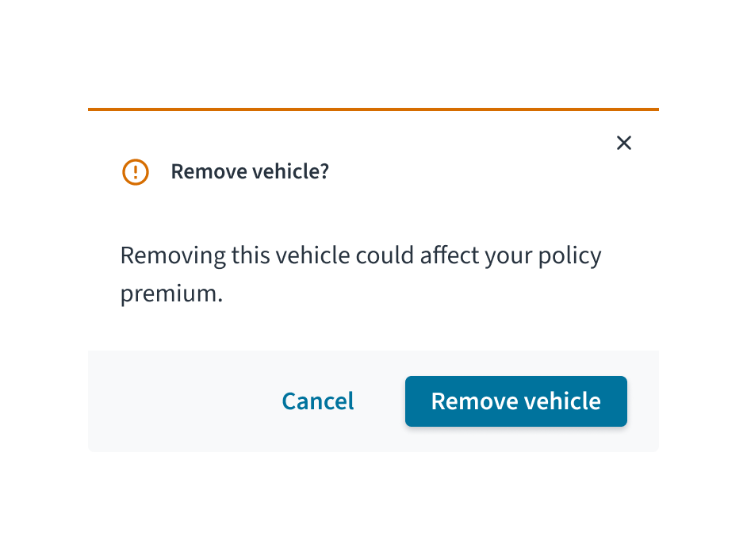
Task: Click the orange warning exclamation icon
Action: [136, 171]
